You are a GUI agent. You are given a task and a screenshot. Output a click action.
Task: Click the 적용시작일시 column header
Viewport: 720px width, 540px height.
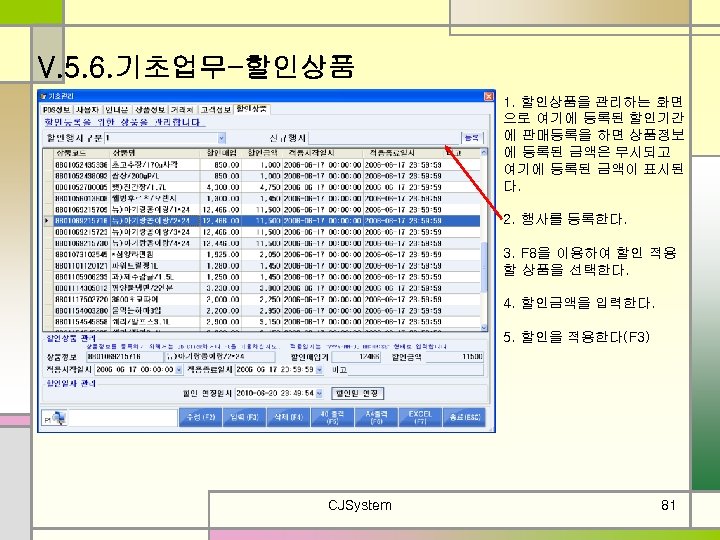[x=322, y=152]
